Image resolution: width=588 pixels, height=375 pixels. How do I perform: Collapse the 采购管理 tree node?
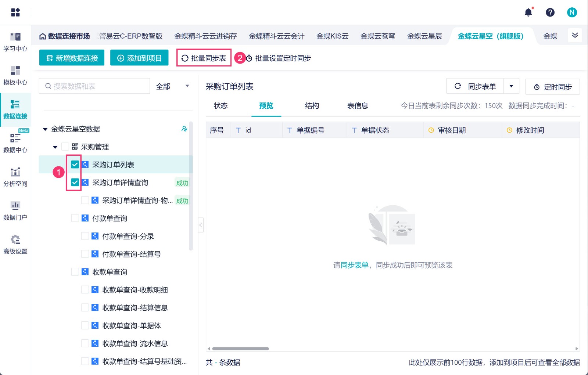pos(55,147)
